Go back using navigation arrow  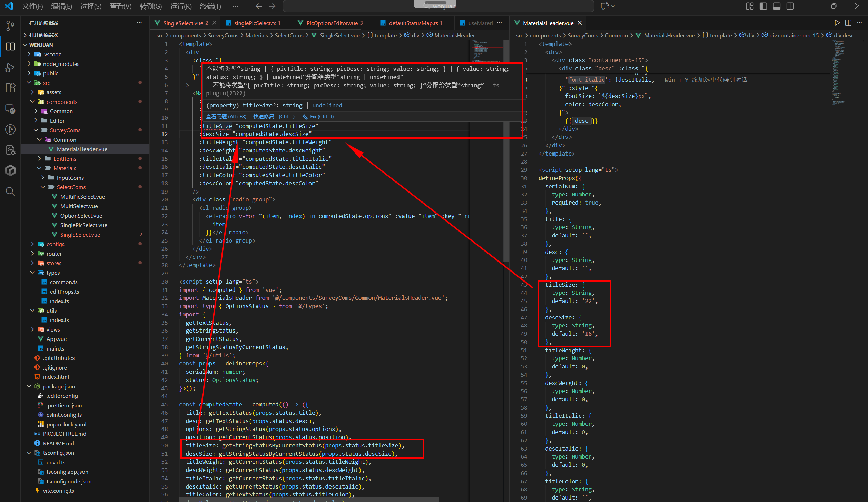point(258,6)
